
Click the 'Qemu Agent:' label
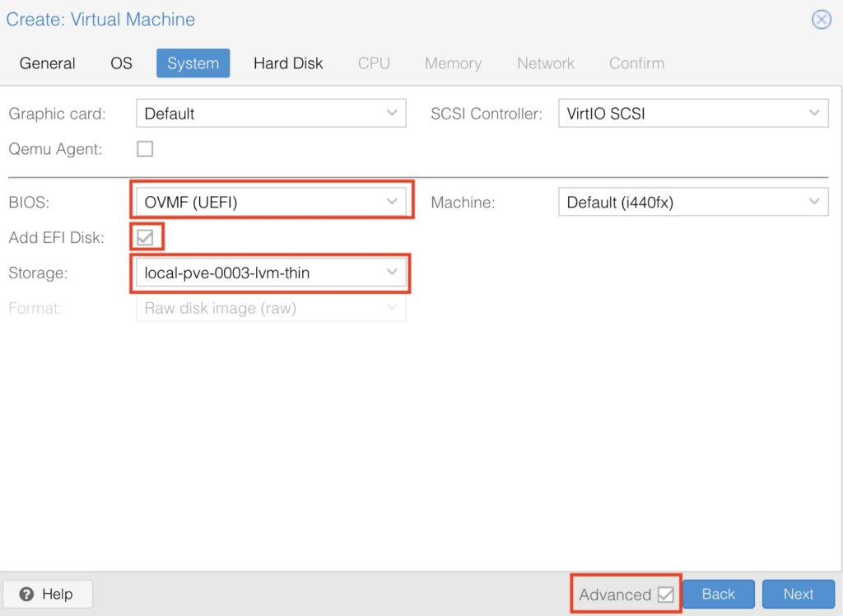pos(55,149)
